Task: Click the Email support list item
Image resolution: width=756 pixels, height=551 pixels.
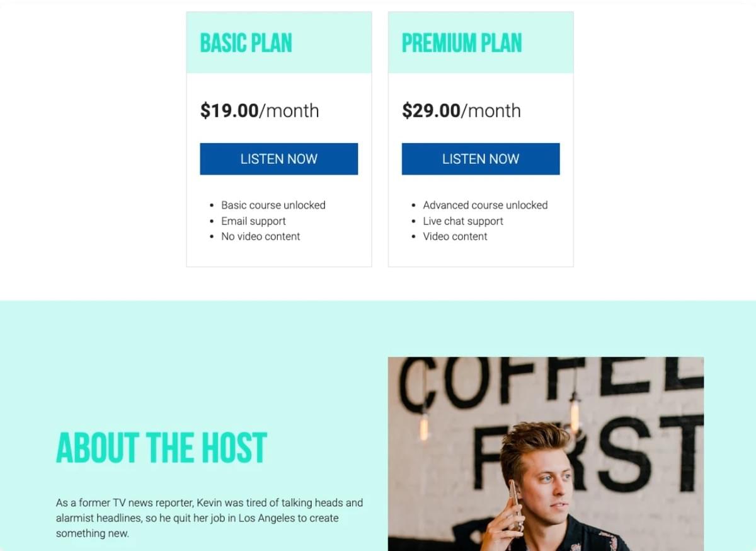Action: point(253,221)
